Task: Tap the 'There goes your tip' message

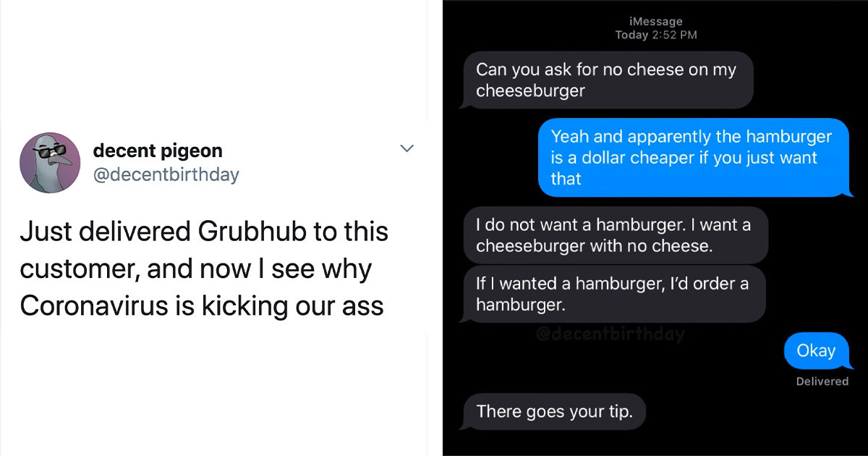Action: coord(554,411)
